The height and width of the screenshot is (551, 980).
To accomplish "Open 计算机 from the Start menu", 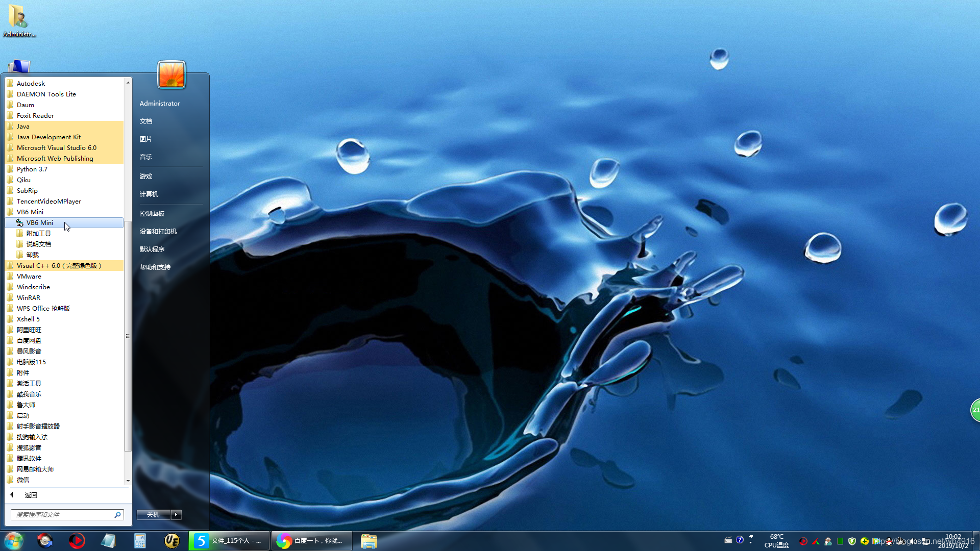I will (149, 194).
